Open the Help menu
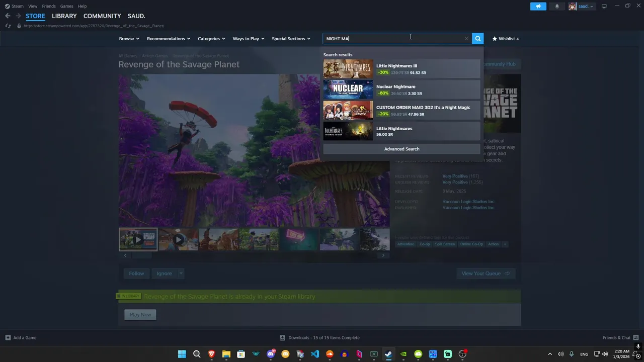 coord(82,6)
